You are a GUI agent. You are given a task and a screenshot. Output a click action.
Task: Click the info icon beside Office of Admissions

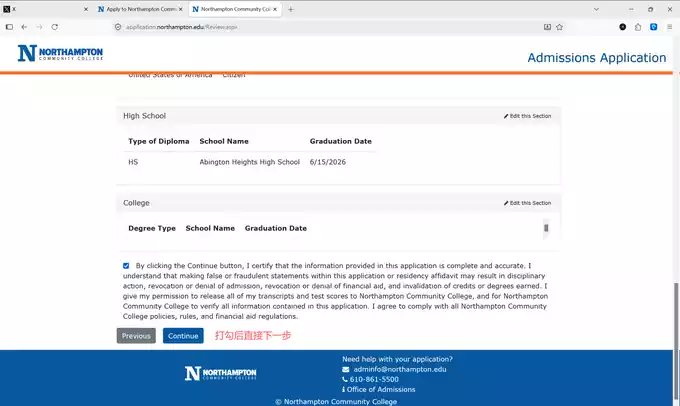343,390
